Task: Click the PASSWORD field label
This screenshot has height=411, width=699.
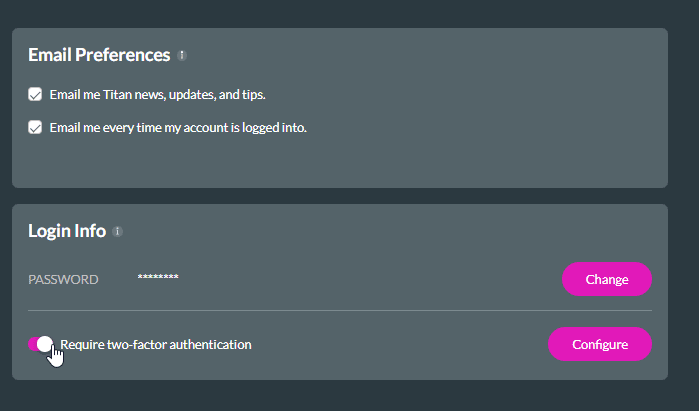Action: [x=63, y=279]
